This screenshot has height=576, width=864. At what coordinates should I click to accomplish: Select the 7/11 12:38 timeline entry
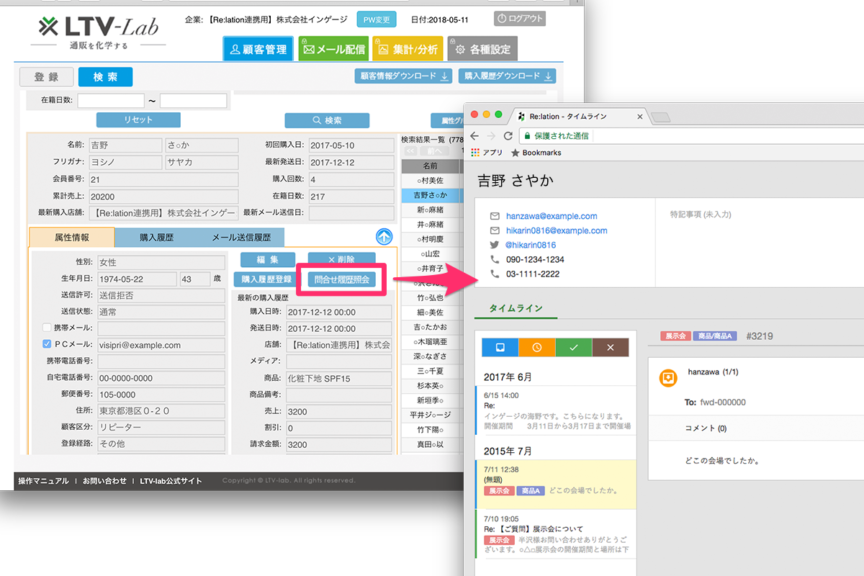coord(555,480)
